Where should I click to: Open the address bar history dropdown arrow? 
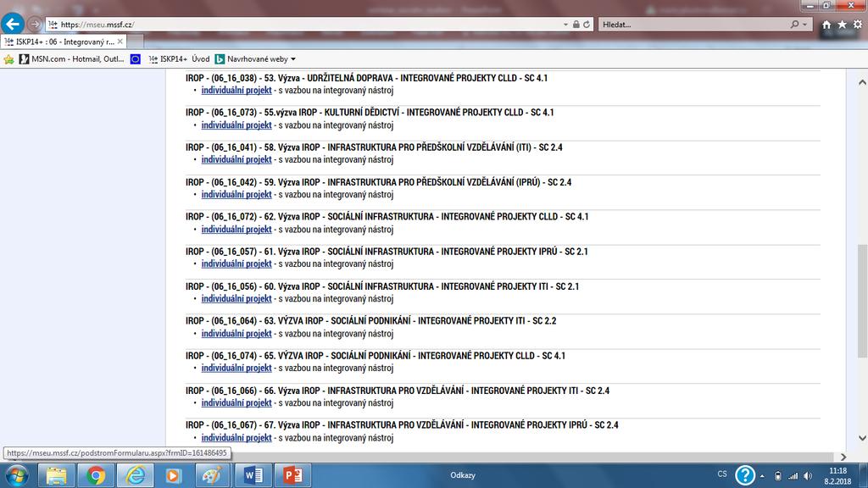click(x=565, y=25)
